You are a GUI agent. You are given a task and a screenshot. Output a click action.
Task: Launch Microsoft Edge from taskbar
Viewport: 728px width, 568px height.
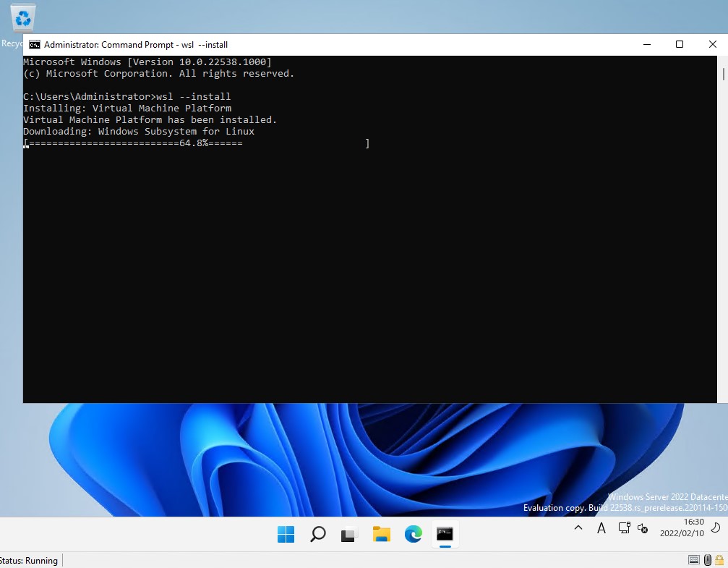click(413, 534)
